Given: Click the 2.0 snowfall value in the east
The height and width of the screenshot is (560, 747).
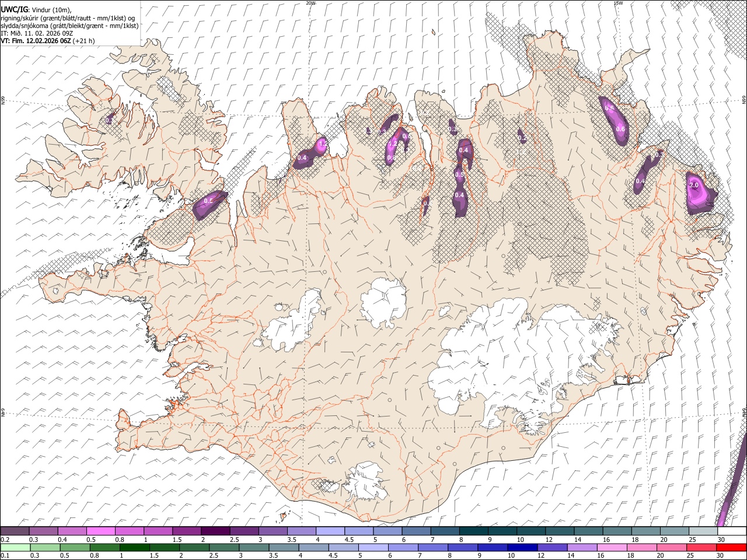Looking at the screenshot, I should click(x=694, y=185).
